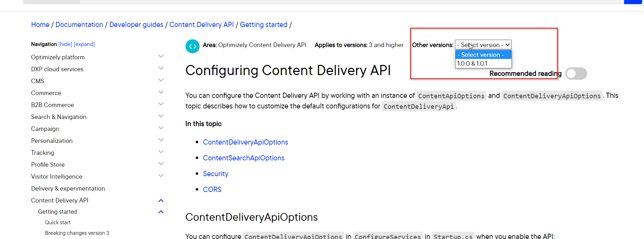
Task: Open Breaking changes version 3 page
Action: [77, 233]
